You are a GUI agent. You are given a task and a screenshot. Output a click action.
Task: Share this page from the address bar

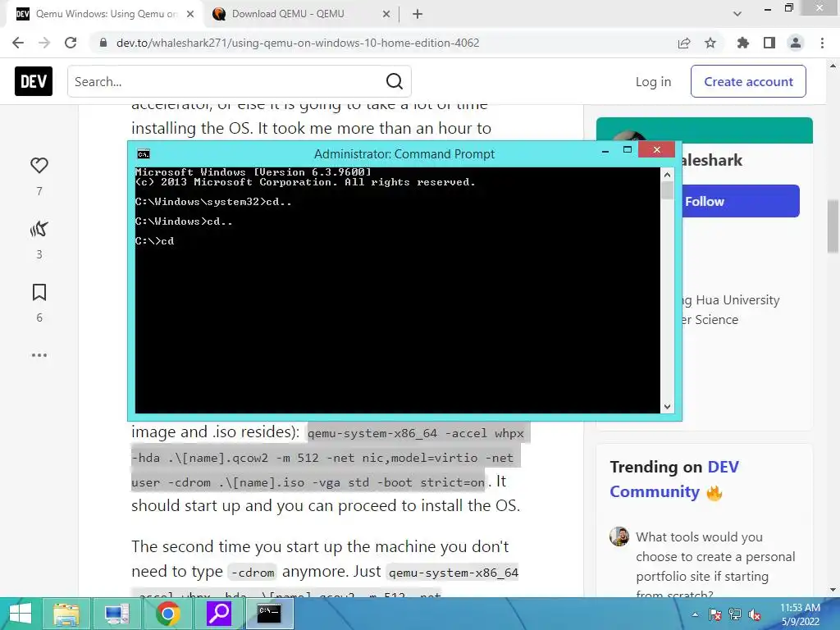click(x=684, y=43)
